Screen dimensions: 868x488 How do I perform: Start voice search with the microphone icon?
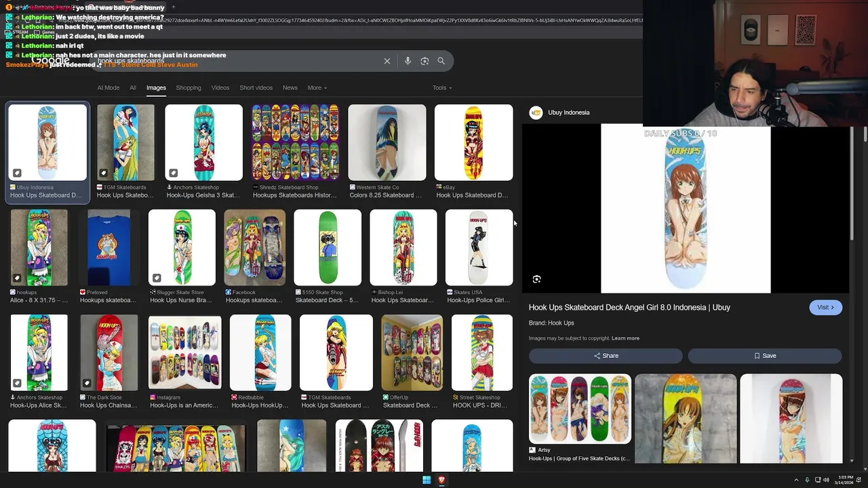(408, 61)
